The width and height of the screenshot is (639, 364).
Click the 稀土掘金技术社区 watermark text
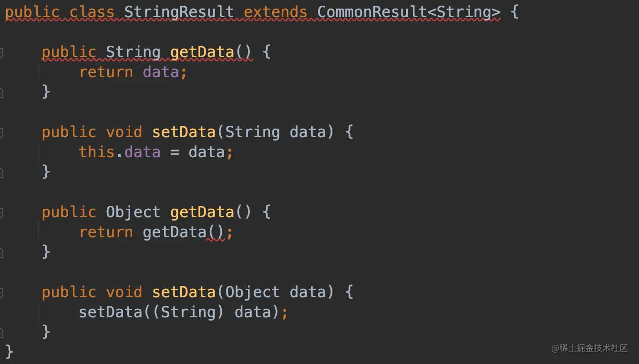[589, 348]
